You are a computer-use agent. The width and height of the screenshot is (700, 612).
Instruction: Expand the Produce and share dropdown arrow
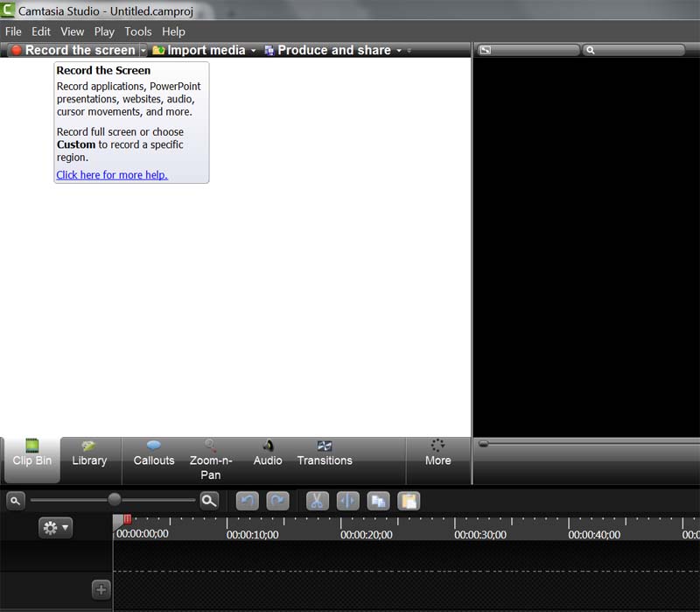[399, 51]
